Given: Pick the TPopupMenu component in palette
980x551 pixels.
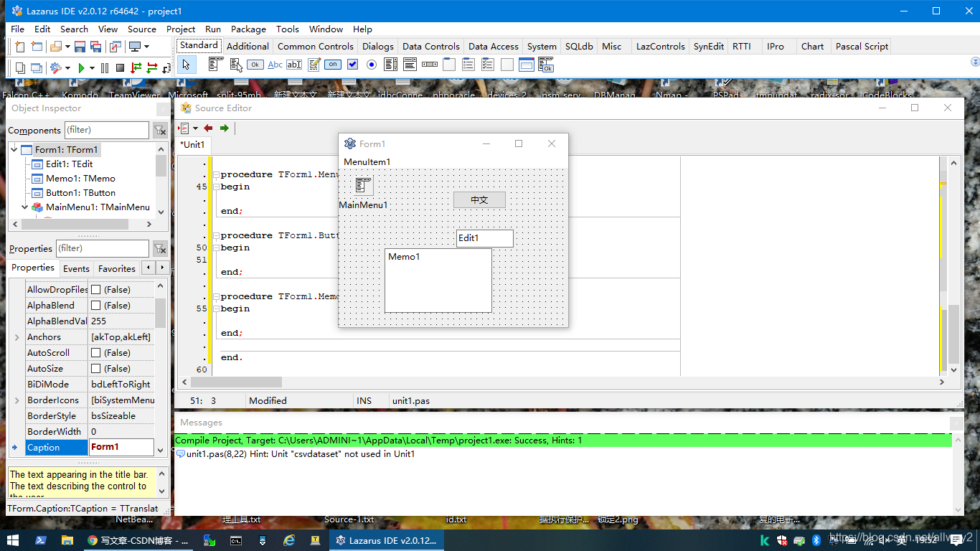Looking at the screenshot, I should coord(236,65).
